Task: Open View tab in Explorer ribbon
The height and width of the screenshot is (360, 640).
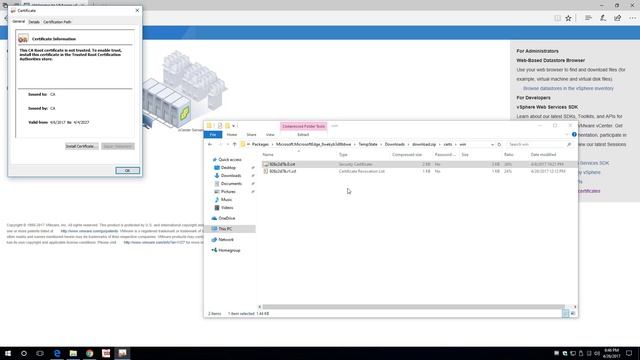Action: pos(270,135)
